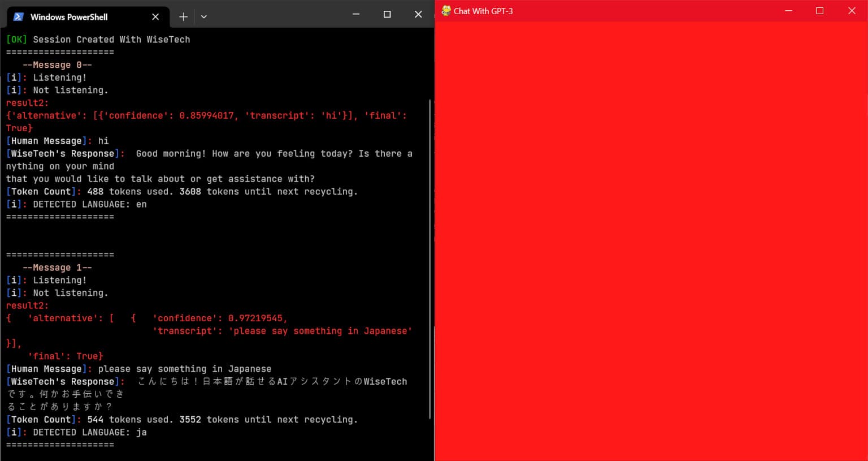Screen dimensions: 868x461
Task: Click the terminal's vertical scrollbar
Action: 430,259
